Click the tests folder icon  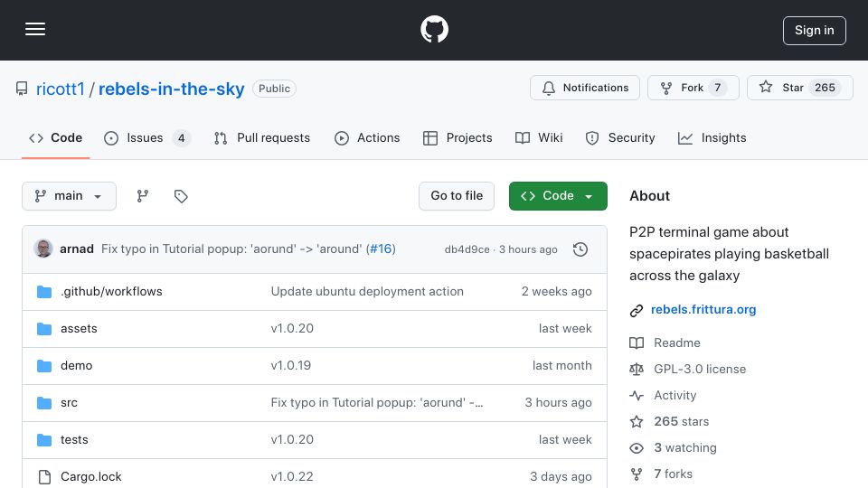[44, 440]
